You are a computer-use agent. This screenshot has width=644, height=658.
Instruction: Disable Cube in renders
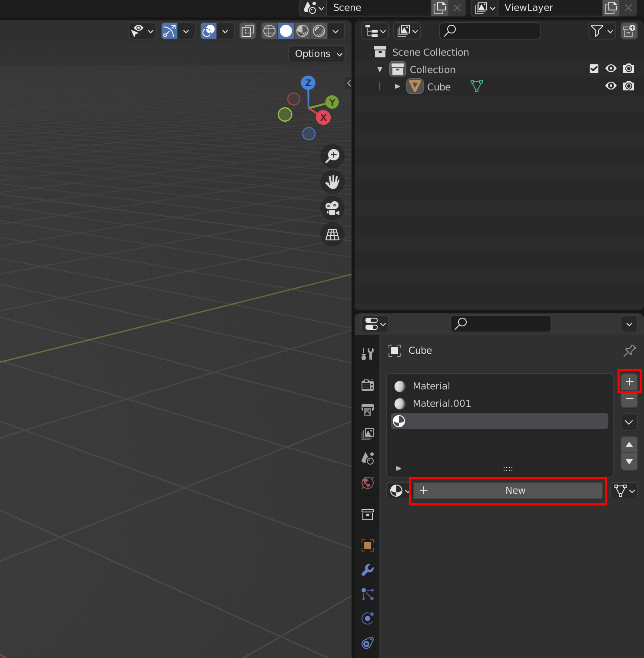click(628, 86)
